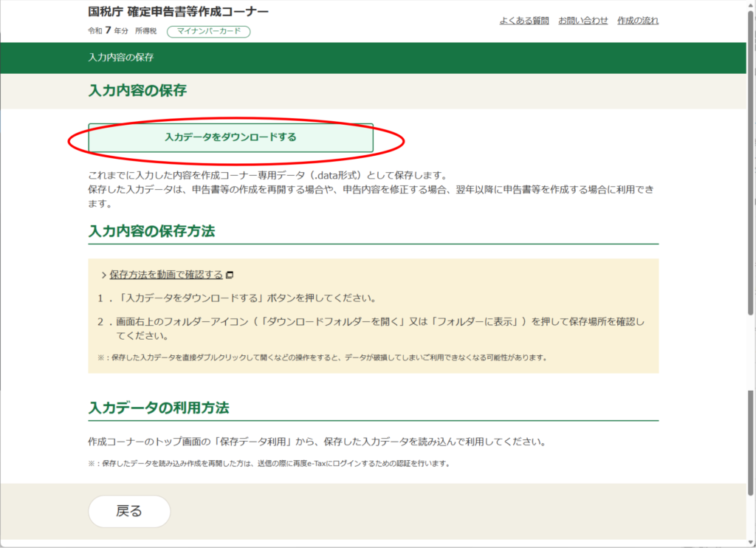Open the 作成の流れ link
756x548 pixels.
[637, 21]
